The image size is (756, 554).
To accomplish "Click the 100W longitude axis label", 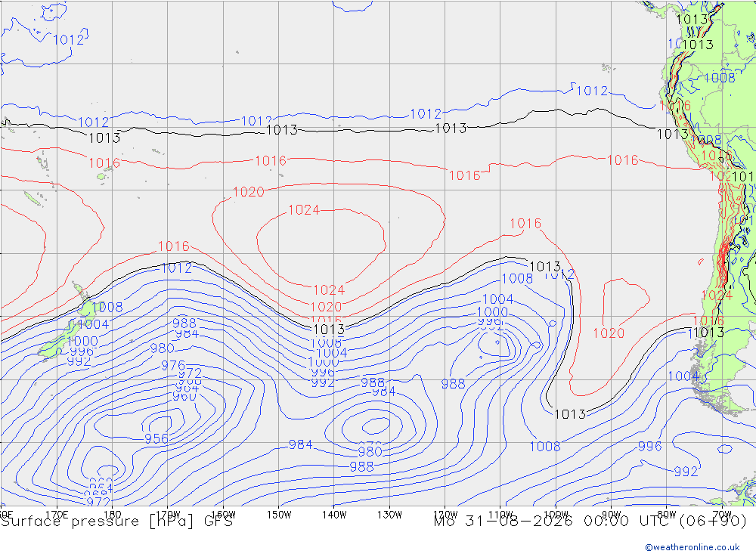I will coord(556,515).
